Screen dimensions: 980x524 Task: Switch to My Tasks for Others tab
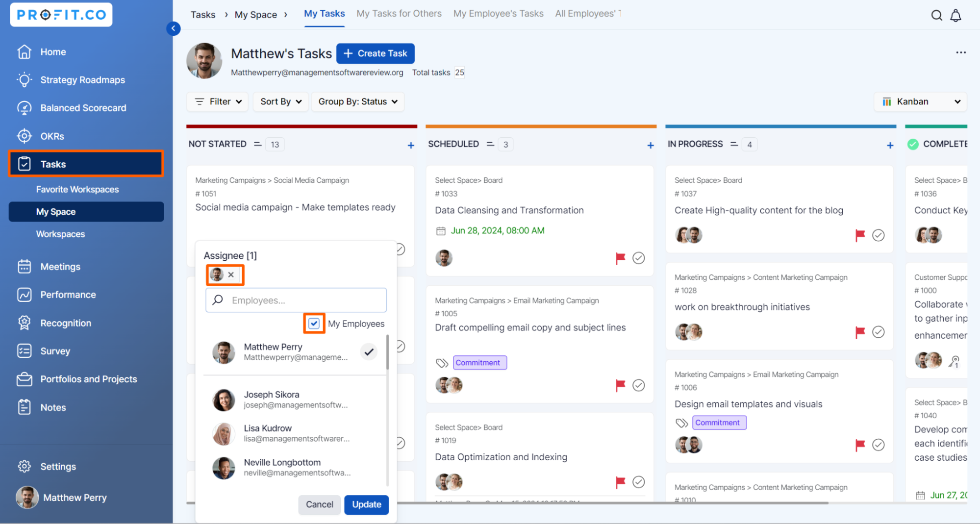(399, 14)
